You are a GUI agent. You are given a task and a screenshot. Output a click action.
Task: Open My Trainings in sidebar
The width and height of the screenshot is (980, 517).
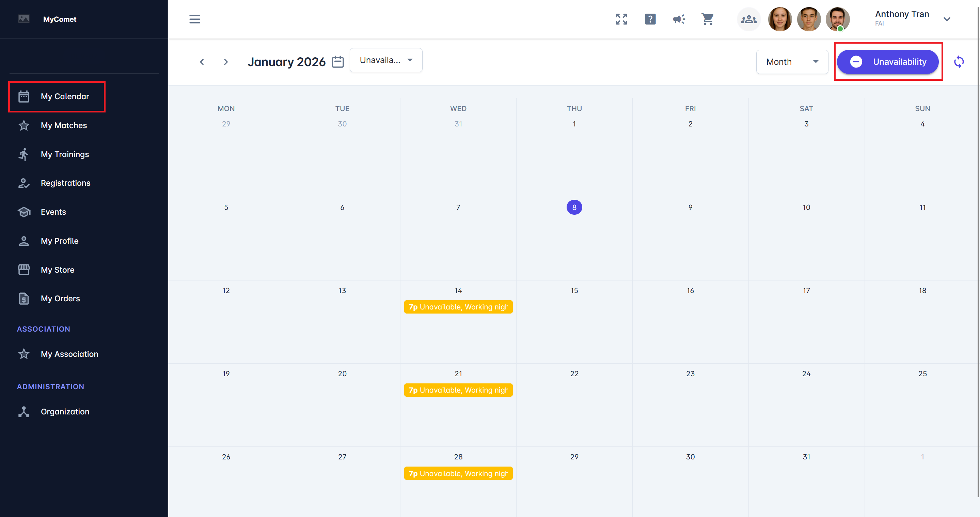[65, 154]
